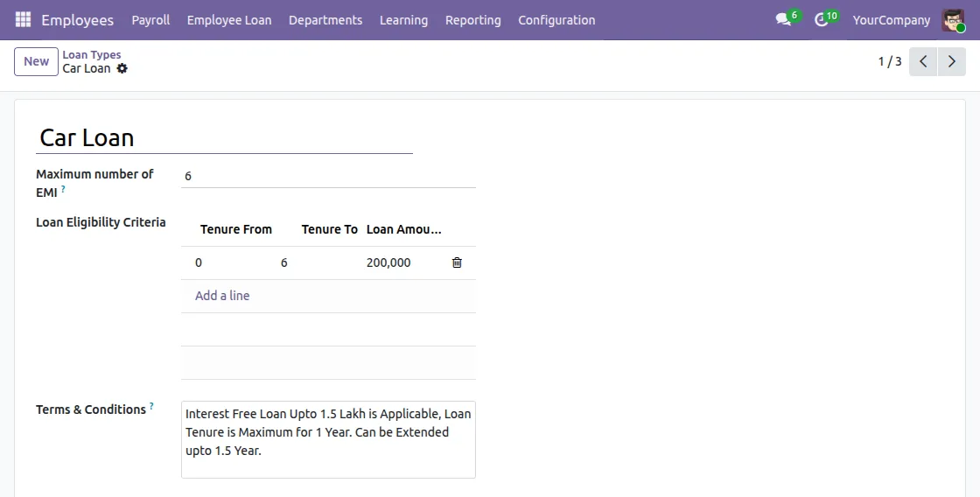Open the gear actions menu beside Car Loan
This screenshot has width=980, height=497.
click(122, 68)
